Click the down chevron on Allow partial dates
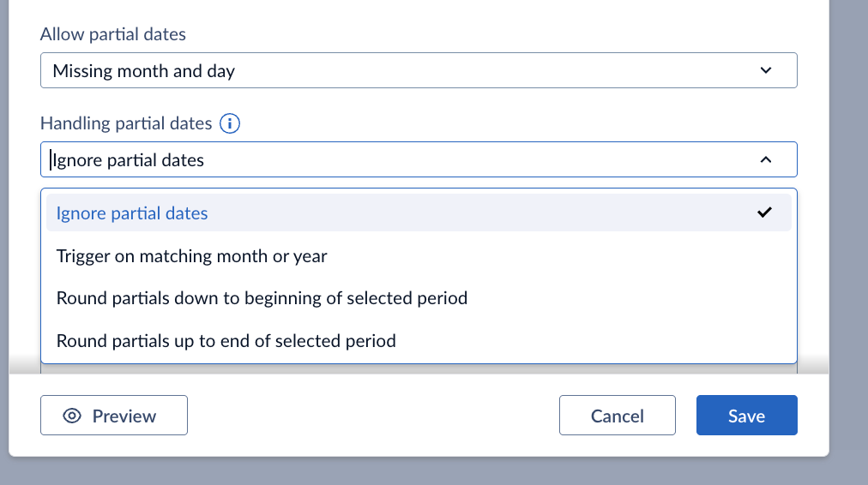Image resolution: width=868 pixels, height=485 pixels. 766,70
